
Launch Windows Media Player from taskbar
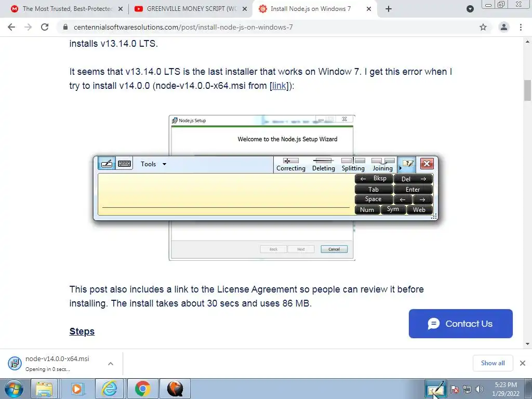pos(77,389)
